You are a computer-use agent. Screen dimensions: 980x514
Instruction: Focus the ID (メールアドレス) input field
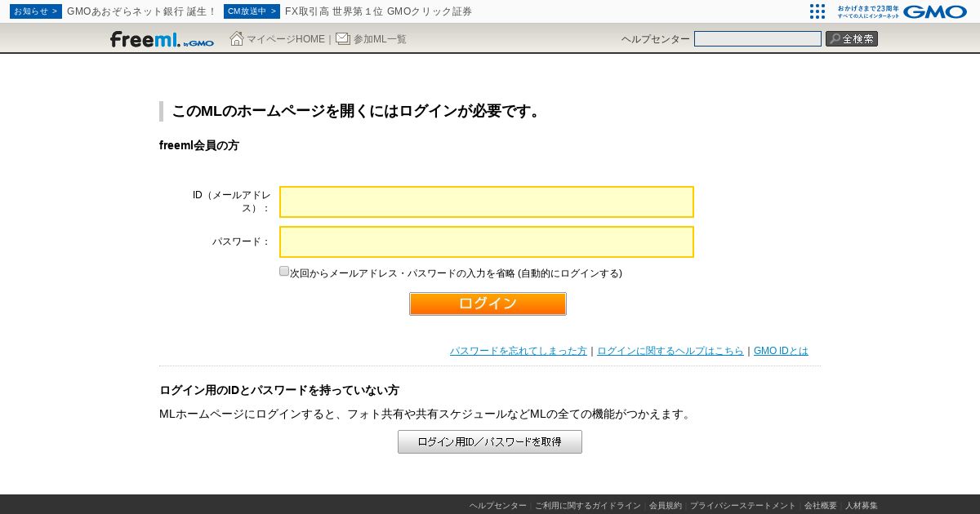pyautogui.click(x=487, y=202)
